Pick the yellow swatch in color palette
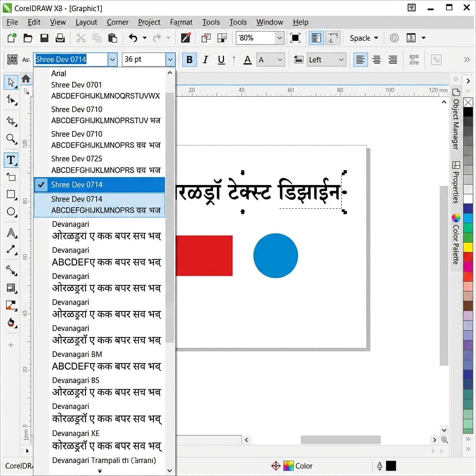This screenshot has width=476, height=476. [468, 247]
